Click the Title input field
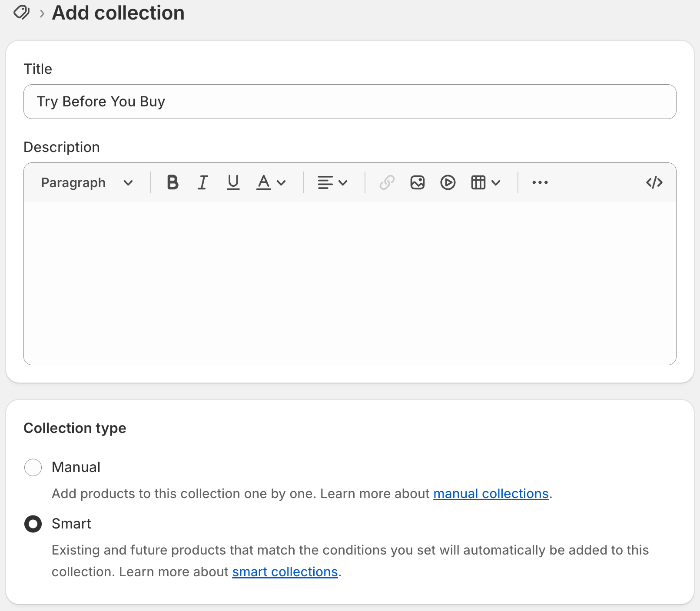700x611 pixels. (350, 102)
